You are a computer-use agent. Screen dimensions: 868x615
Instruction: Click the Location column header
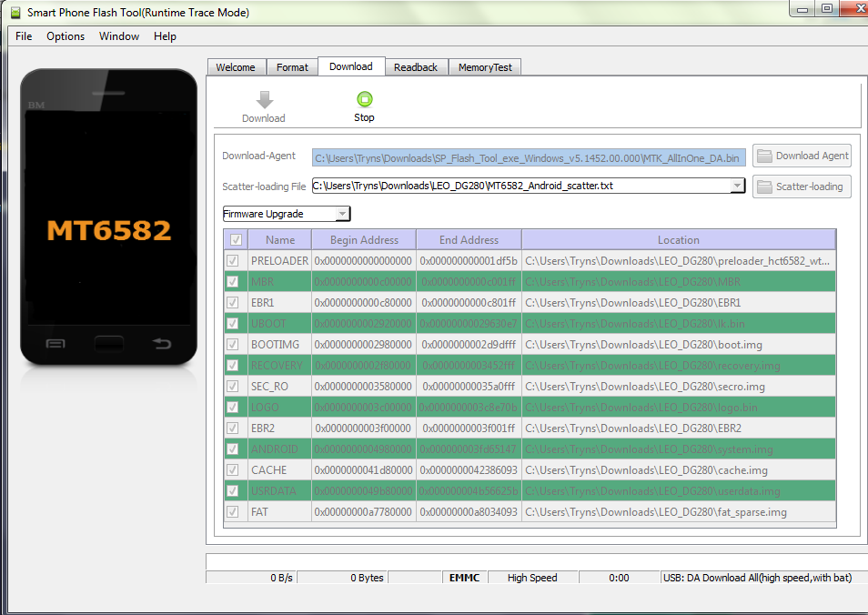pos(678,240)
